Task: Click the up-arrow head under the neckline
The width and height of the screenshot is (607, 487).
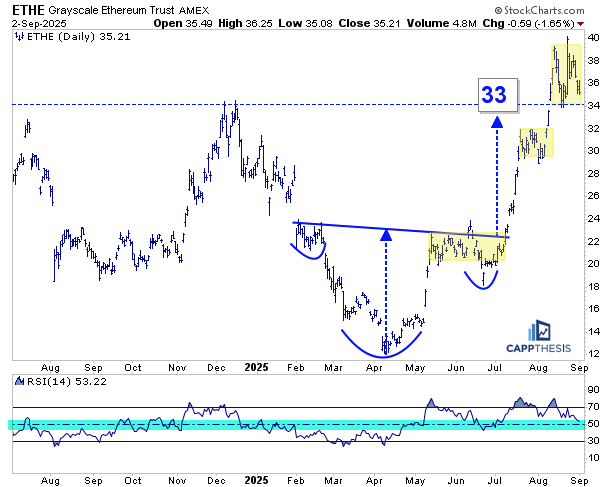Action: click(x=383, y=235)
